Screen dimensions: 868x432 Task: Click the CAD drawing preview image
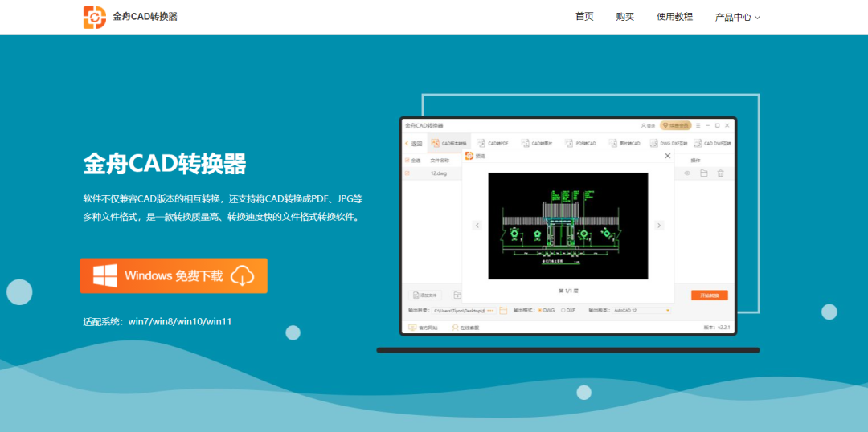pos(568,226)
